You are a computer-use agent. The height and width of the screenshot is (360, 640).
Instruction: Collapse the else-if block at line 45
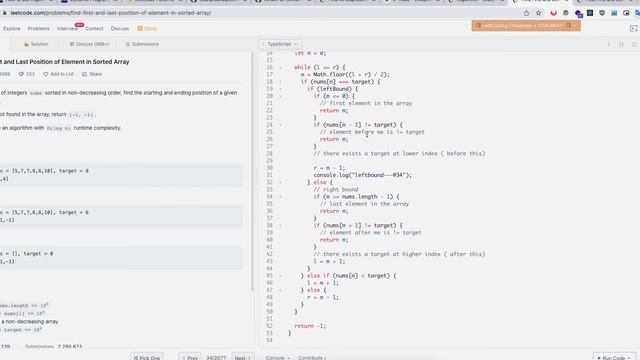(x=280, y=276)
